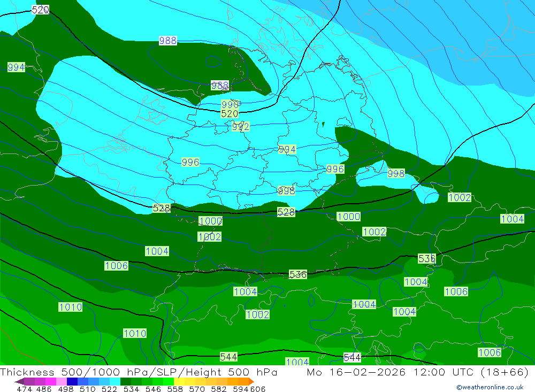Click the 992 isobar label

pos(241,127)
